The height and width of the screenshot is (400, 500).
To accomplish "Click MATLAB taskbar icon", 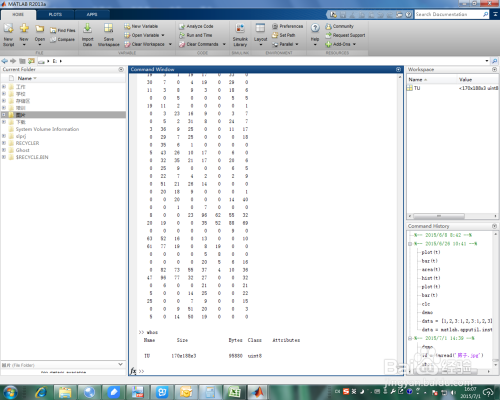I will tap(258, 392).
